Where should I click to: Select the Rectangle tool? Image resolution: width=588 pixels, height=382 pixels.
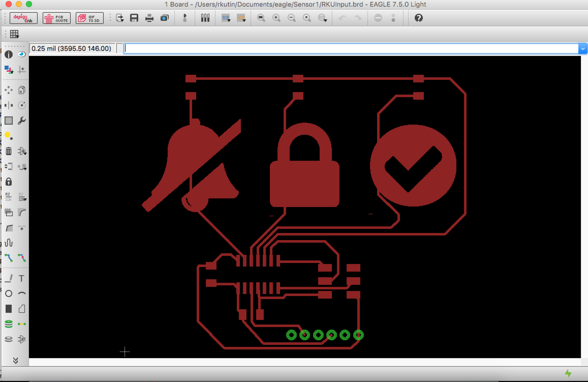click(x=9, y=309)
